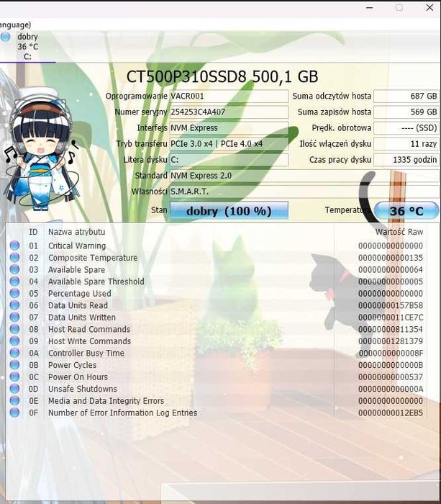The height and width of the screenshot is (504, 441).
Task: Click raw value 00000000012EB5
Action: tap(391, 413)
